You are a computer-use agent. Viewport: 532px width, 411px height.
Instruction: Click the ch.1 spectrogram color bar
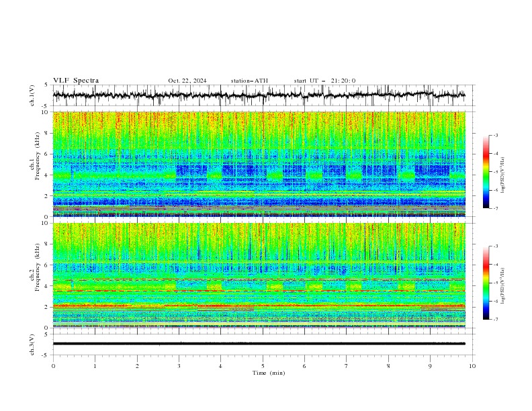pos(486,172)
